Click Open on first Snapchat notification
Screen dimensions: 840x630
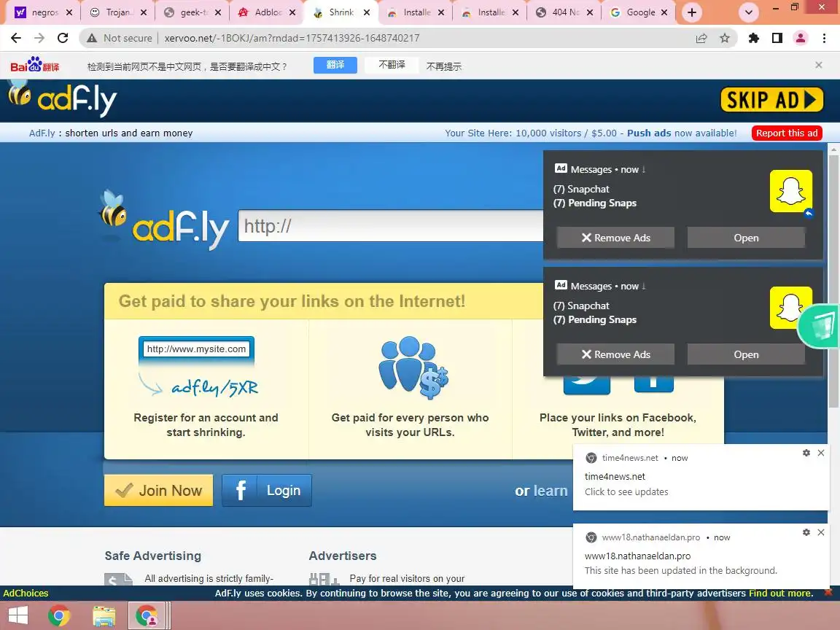click(746, 238)
